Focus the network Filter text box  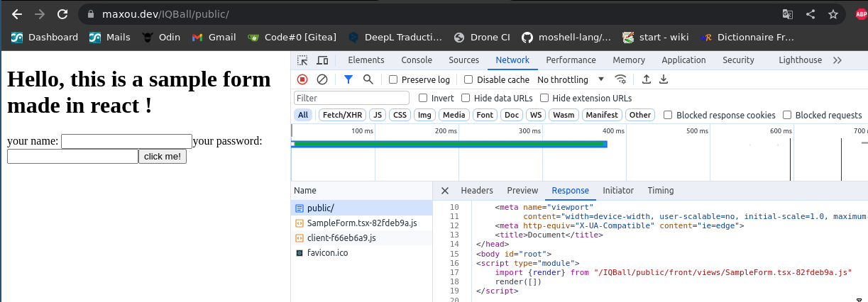pos(351,98)
